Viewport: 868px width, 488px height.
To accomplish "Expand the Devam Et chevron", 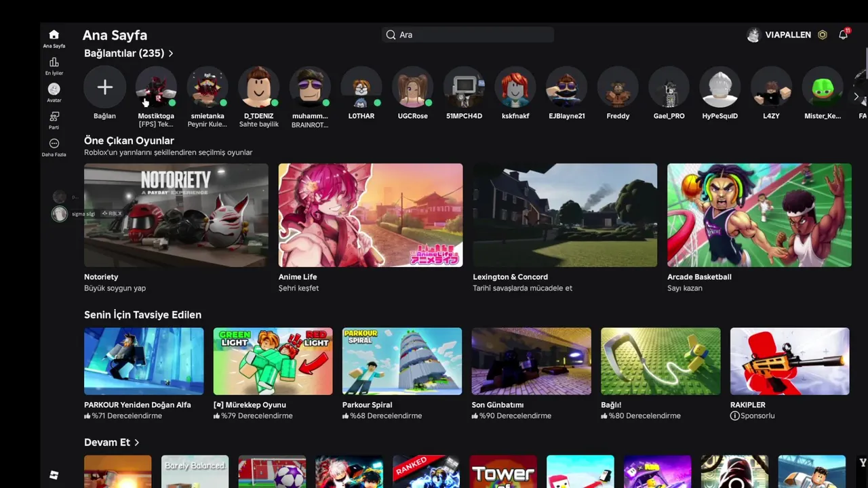I will 137,442.
